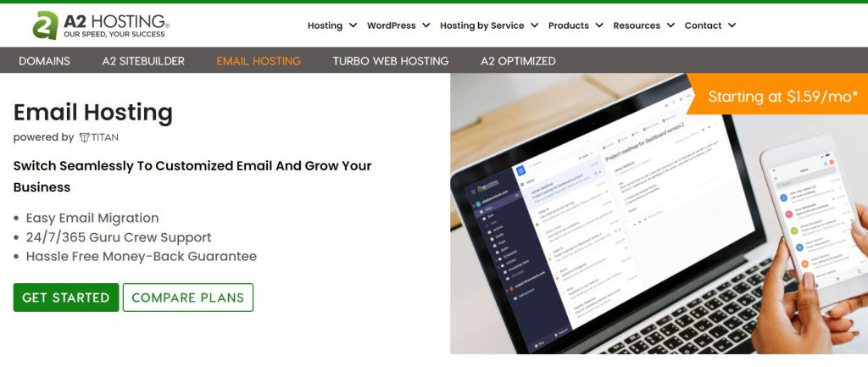Viewport: 868px width, 367px height.
Task: Expand the Resources dropdown chevron
Action: tap(670, 25)
